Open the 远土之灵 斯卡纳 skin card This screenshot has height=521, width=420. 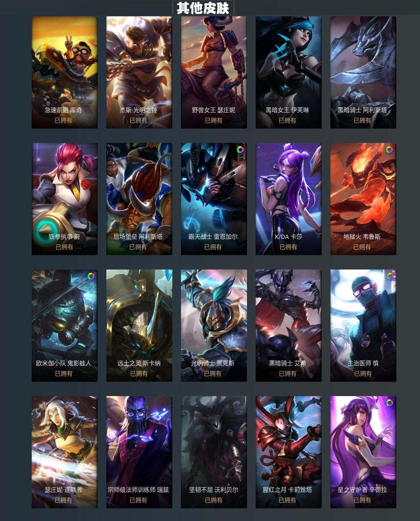tap(139, 325)
